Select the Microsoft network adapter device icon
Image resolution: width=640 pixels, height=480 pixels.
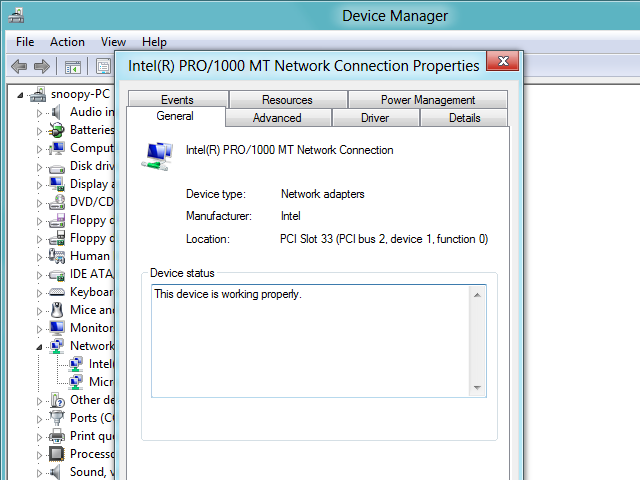point(76,382)
